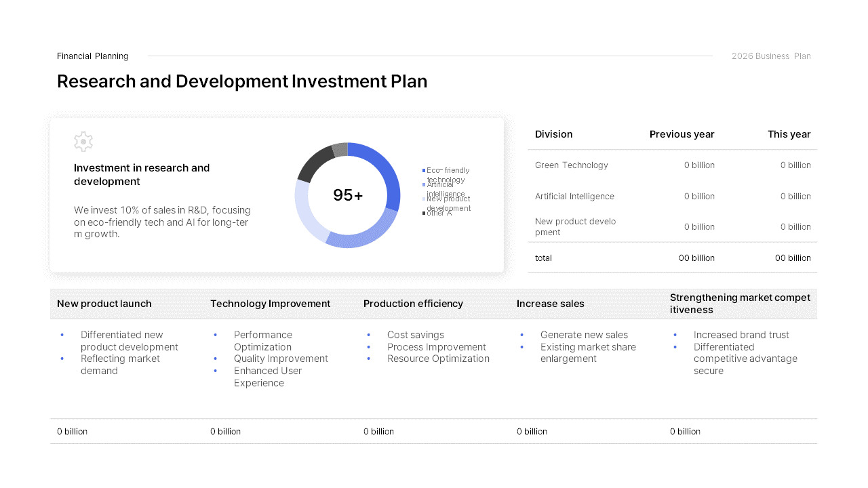Image resolution: width=868 pixels, height=488 pixels.
Task: Select the Eco-friendly technology legend swatch
Action: (x=424, y=170)
